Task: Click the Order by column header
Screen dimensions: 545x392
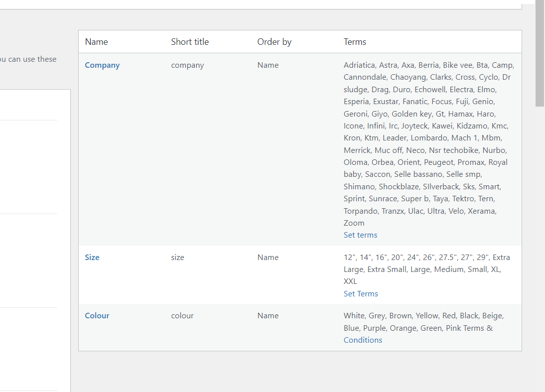Action: point(274,42)
